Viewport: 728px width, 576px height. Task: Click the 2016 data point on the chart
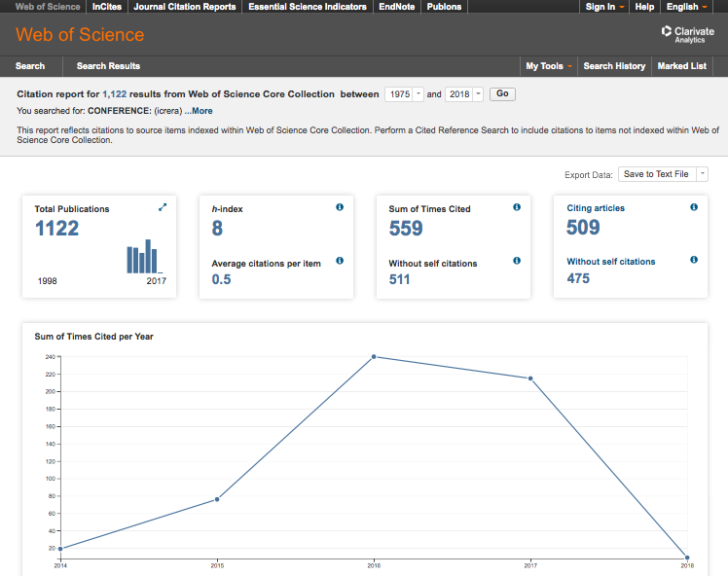pyautogui.click(x=374, y=357)
